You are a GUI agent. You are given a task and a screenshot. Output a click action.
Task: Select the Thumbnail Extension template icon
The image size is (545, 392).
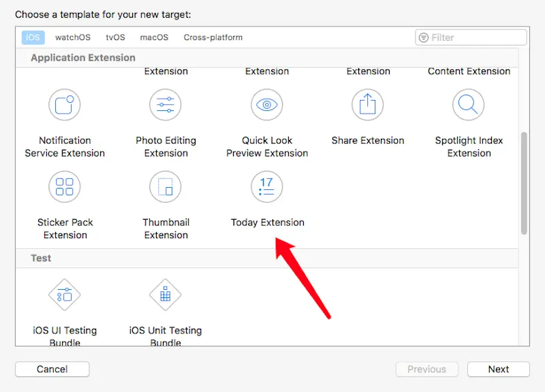tap(166, 186)
